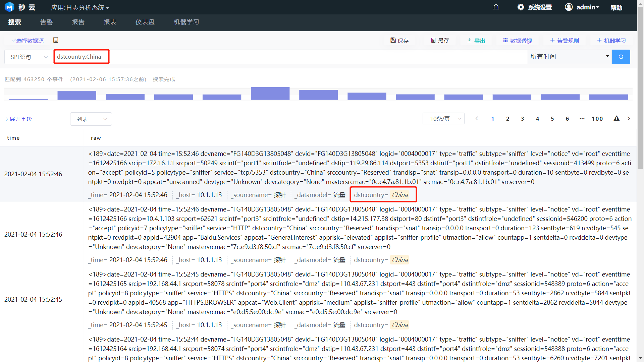Click the warning triangle icon in pagination
This screenshot has width=644, height=362.
click(616, 119)
